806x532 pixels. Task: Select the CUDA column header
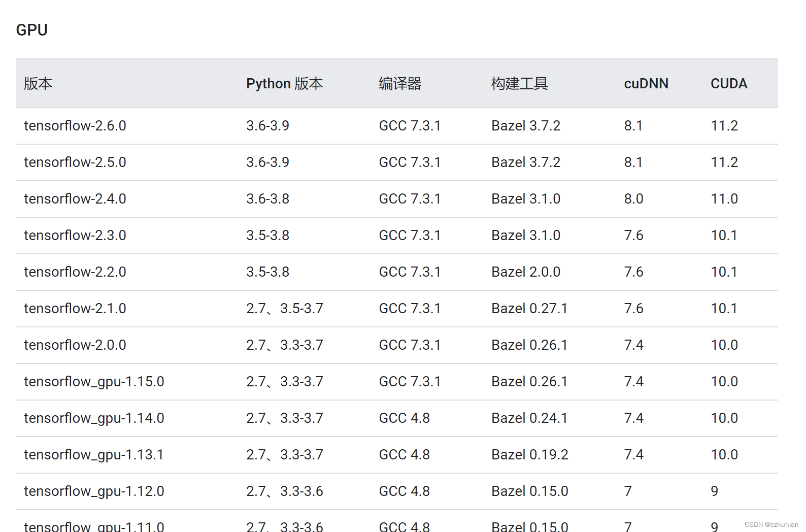point(729,83)
